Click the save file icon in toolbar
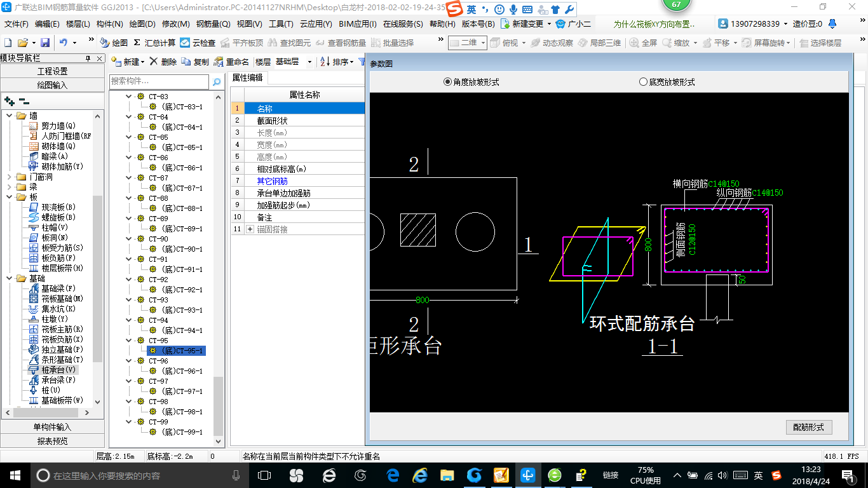Image resolution: width=868 pixels, height=488 pixels. (x=45, y=43)
